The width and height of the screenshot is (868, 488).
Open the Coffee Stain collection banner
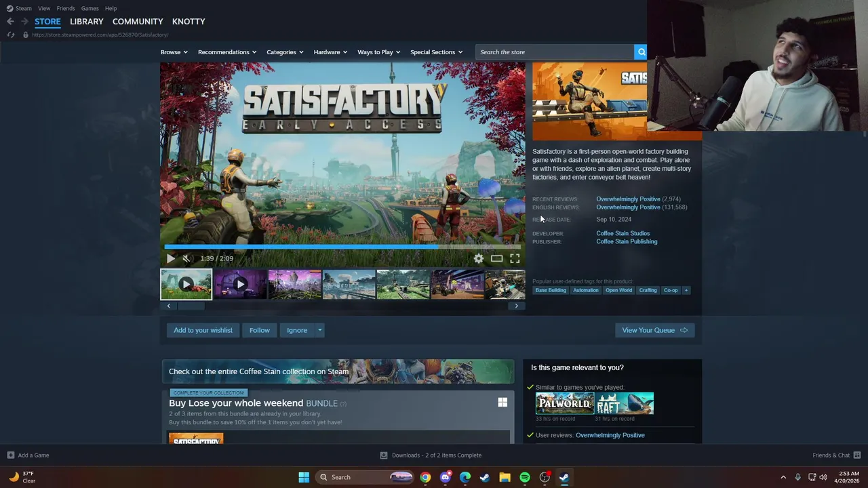[x=338, y=371]
